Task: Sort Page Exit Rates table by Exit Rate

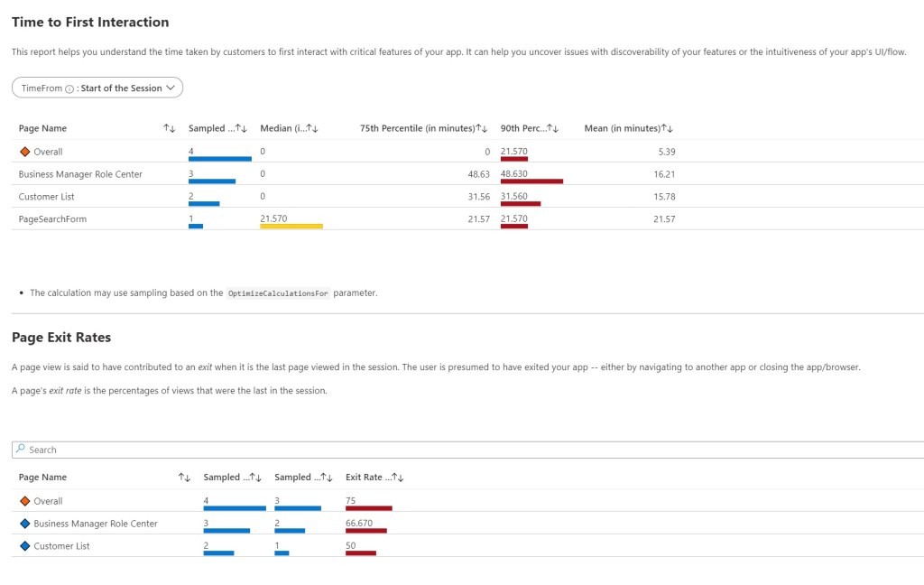Action: [x=397, y=478]
